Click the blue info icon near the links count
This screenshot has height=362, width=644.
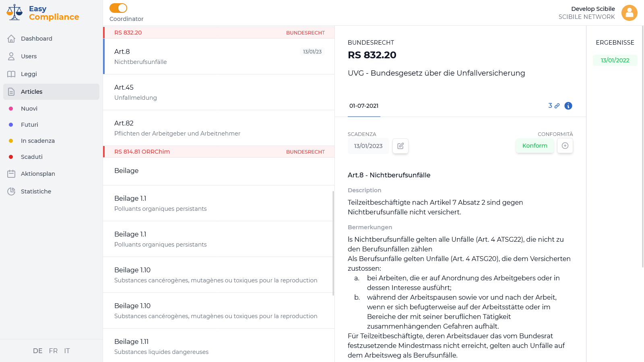point(568,106)
